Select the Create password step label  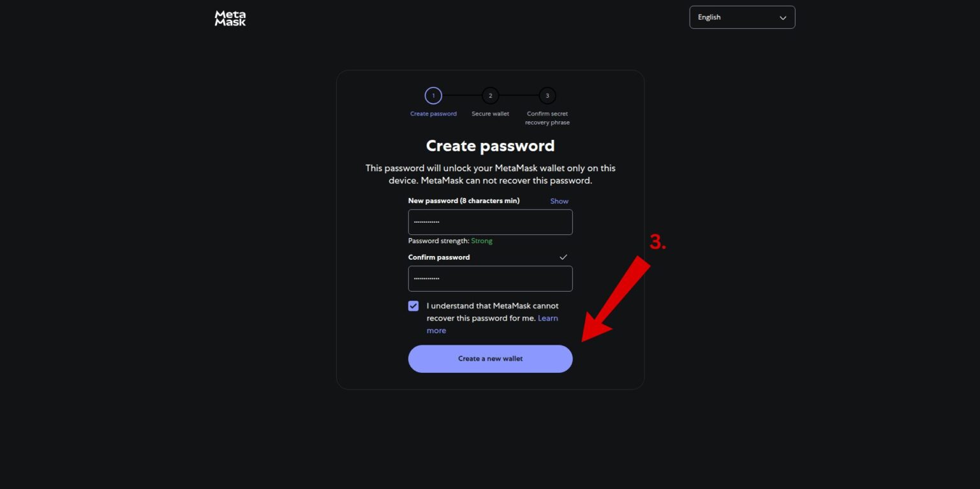click(x=433, y=113)
